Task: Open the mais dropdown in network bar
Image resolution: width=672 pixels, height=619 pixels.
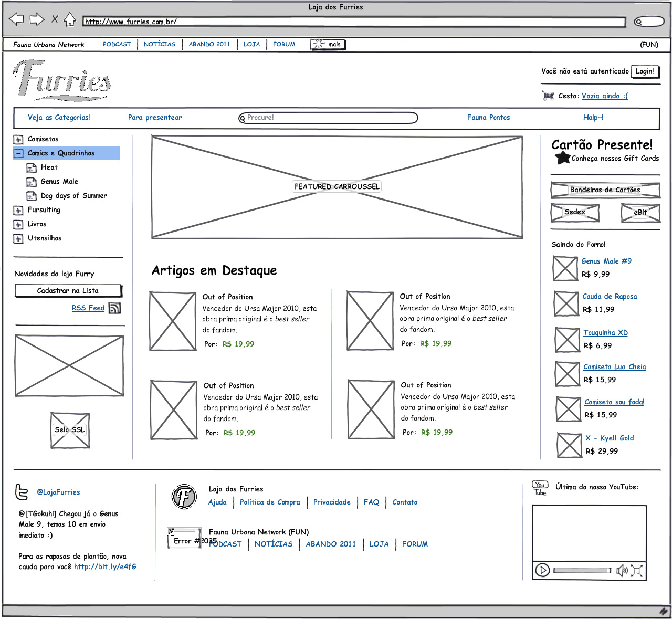Action: point(328,45)
